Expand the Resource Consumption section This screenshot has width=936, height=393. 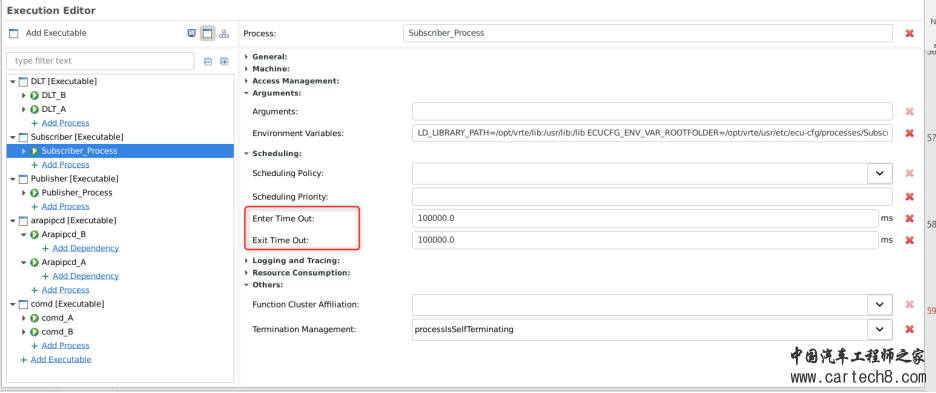pyautogui.click(x=247, y=272)
